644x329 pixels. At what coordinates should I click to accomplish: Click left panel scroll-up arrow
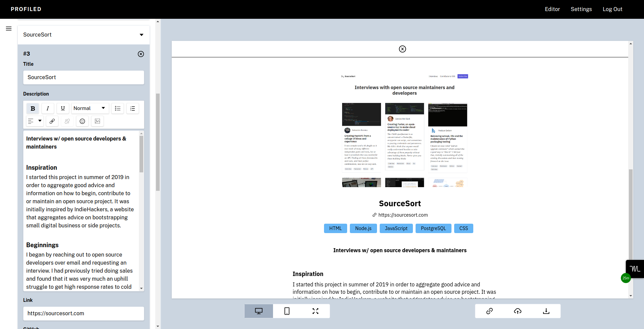pos(158,21)
